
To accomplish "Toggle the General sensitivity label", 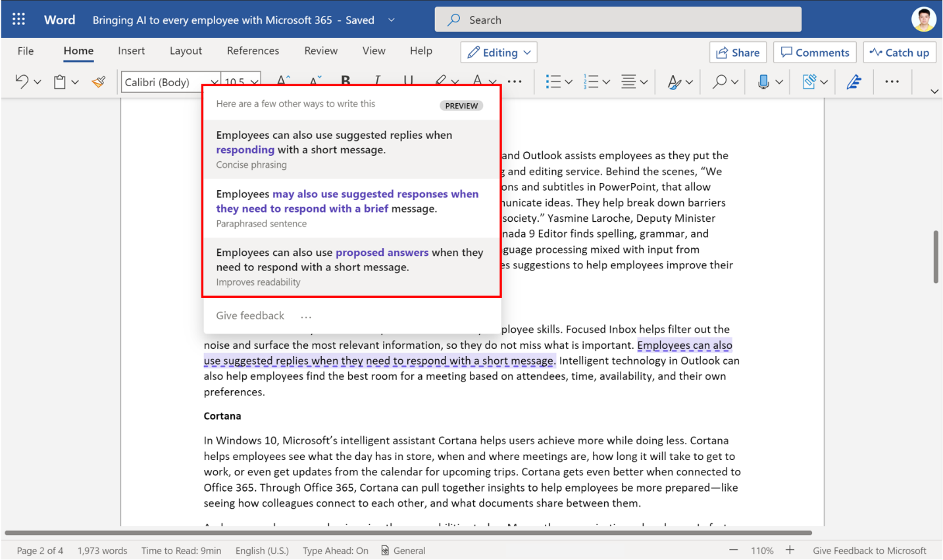I will tap(403, 550).
